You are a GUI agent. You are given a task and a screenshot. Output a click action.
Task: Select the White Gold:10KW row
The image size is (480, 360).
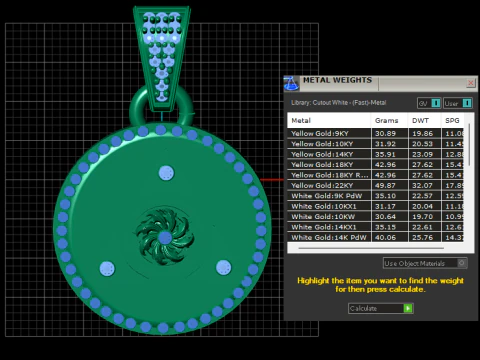(375, 217)
